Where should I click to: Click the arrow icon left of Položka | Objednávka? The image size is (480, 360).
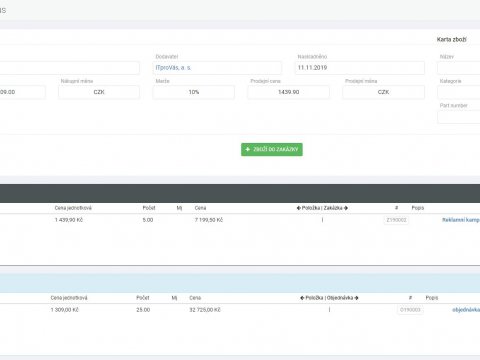point(302,298)
